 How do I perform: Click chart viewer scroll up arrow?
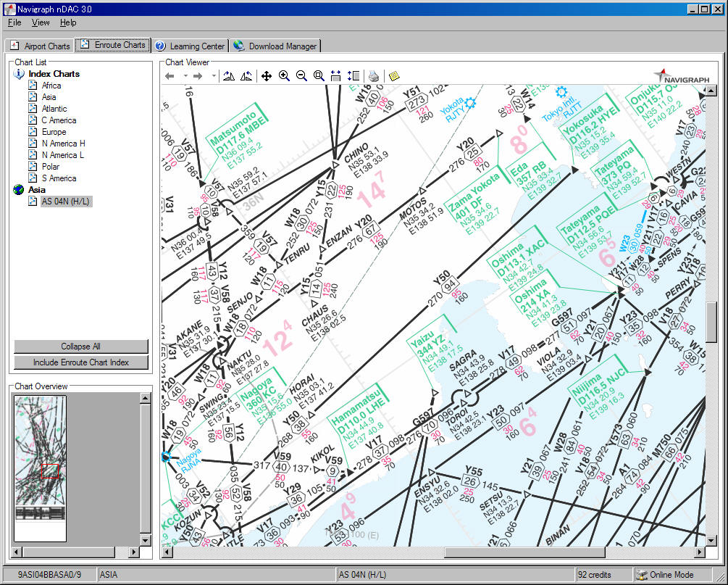point(711,91)
